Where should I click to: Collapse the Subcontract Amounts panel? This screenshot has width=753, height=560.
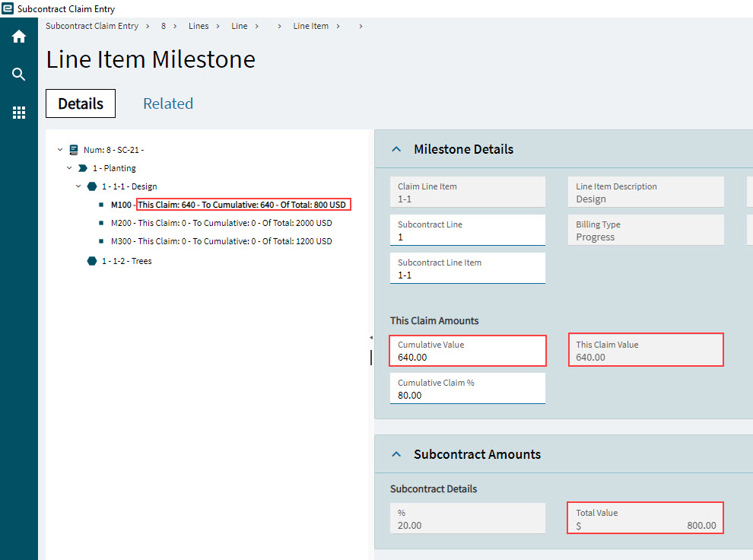[396, 454]
